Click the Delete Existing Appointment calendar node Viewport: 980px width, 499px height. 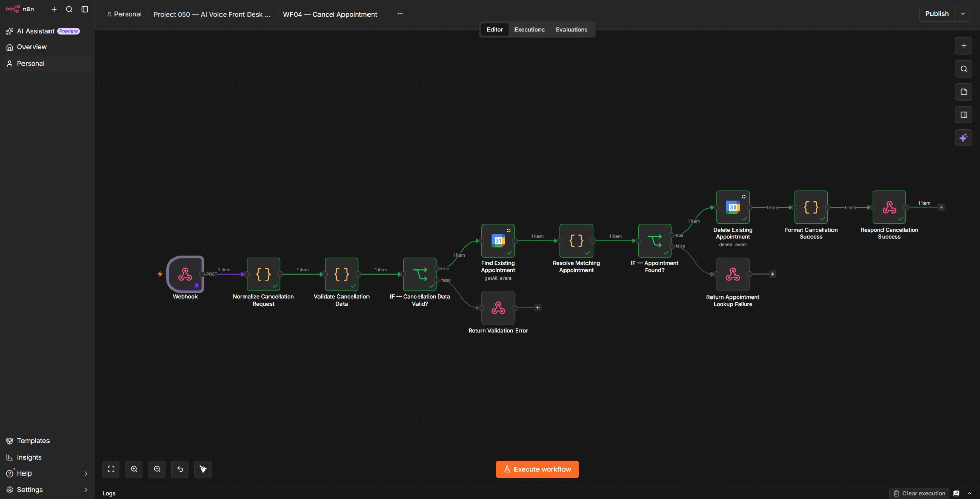click(733, 207)
